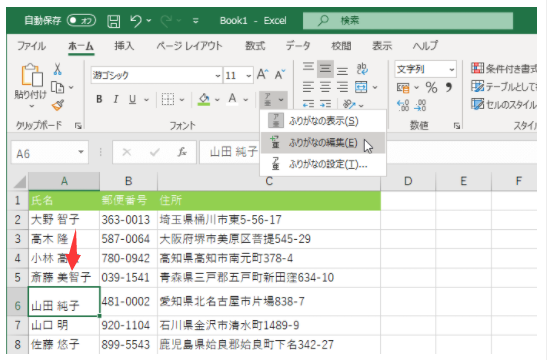Open fill color palette arrow

[x=217, y=100]
